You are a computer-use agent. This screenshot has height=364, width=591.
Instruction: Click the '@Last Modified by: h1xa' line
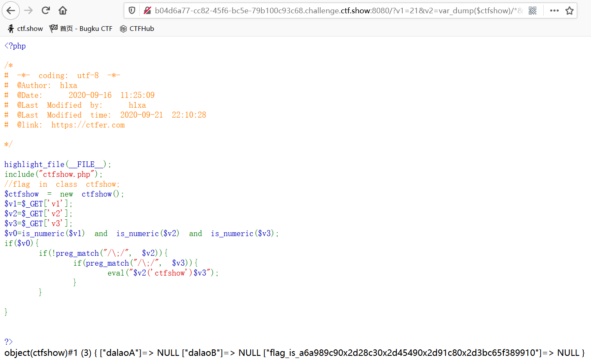coord(75,105)
